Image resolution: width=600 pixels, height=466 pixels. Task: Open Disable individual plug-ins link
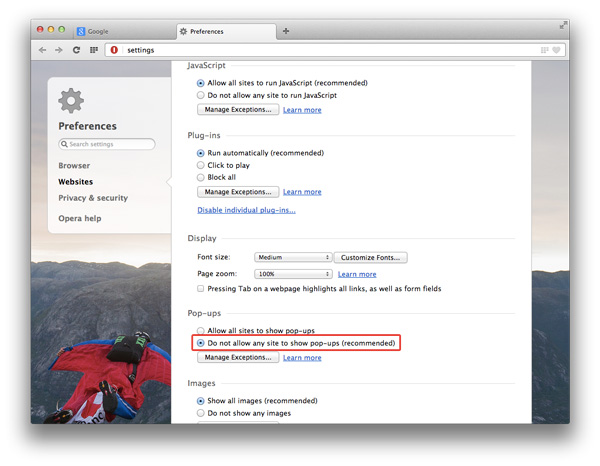pos(246,210)
